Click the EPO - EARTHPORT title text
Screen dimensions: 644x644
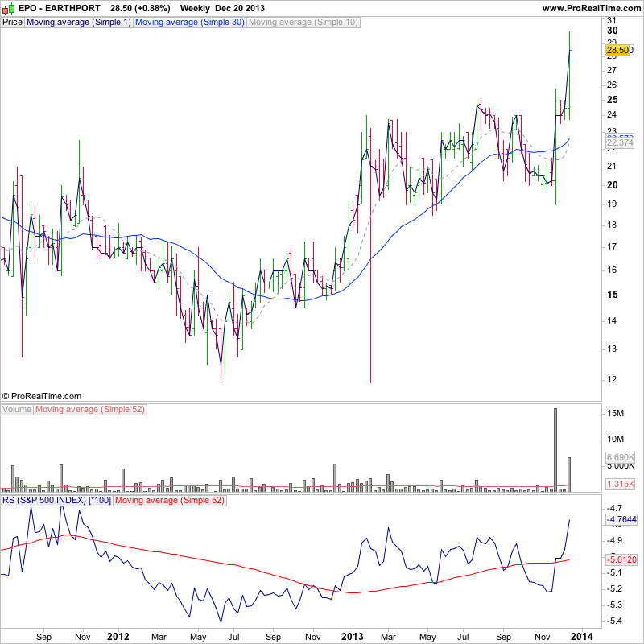60,8
